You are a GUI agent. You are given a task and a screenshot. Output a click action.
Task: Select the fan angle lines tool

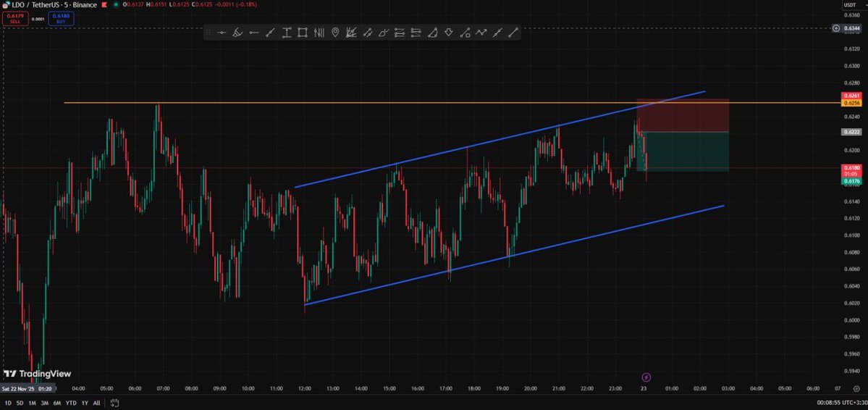pyautogui.click(x=351, y=33)
